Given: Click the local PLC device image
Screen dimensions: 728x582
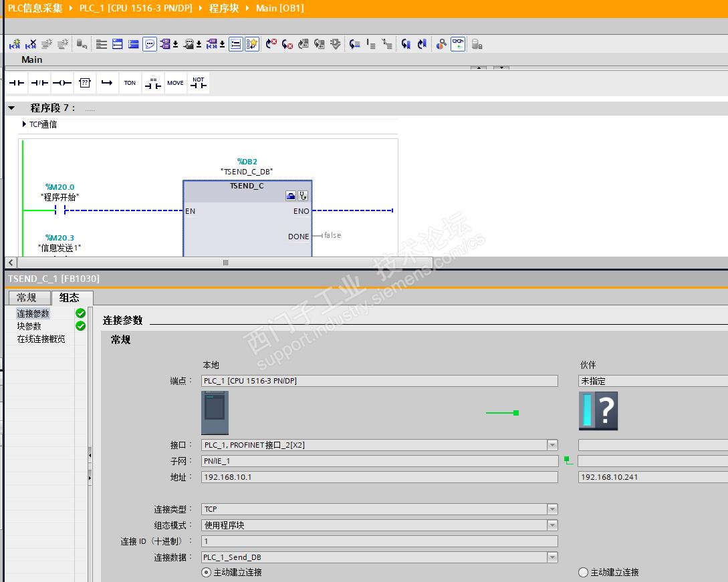Looking at the screenshot, I should (x=215, y=412).
